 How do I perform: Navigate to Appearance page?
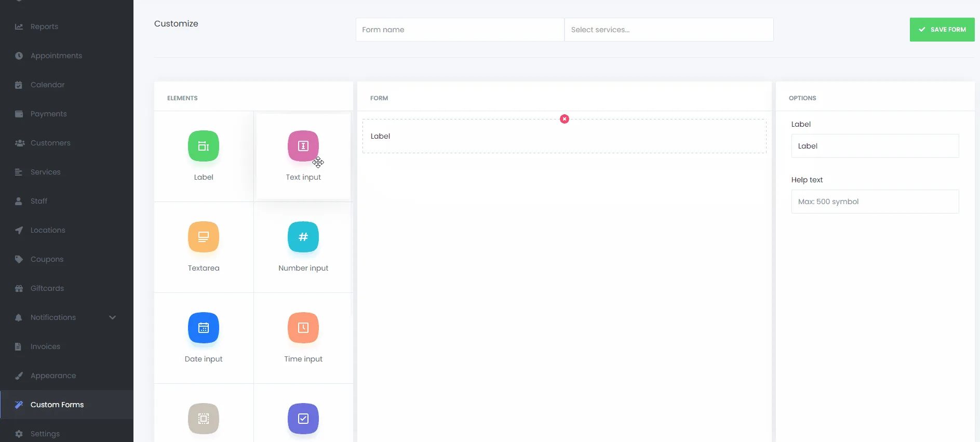[x=53, y=376]
